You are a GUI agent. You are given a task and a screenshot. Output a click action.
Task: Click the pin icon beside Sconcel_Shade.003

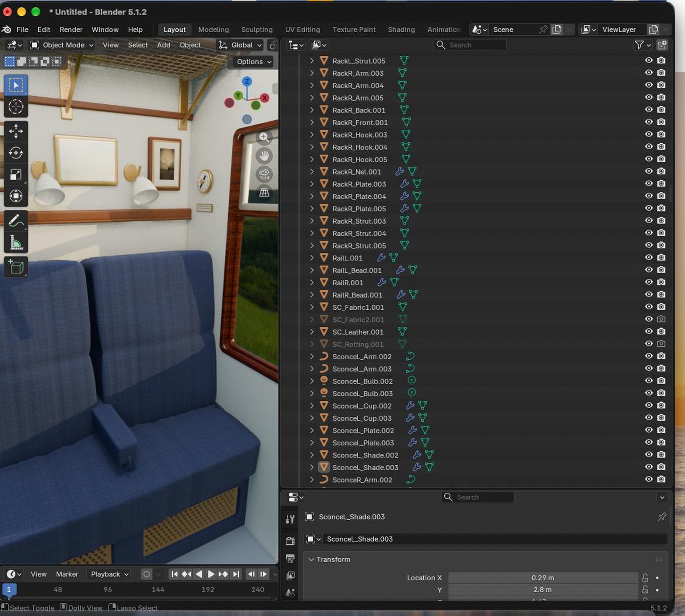click(662, 517)
